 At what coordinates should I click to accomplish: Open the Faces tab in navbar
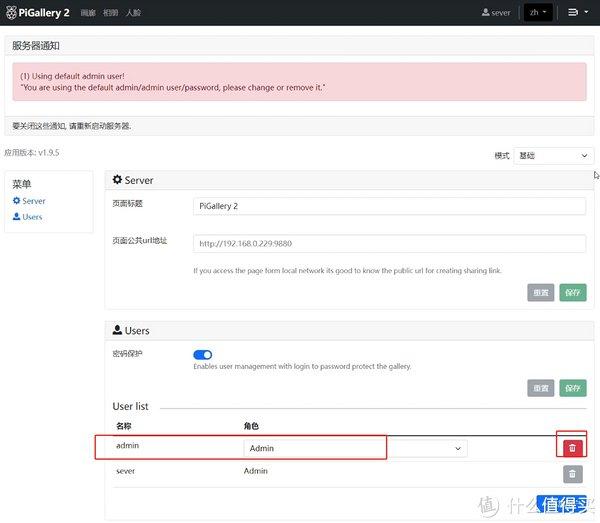point(133,13)
